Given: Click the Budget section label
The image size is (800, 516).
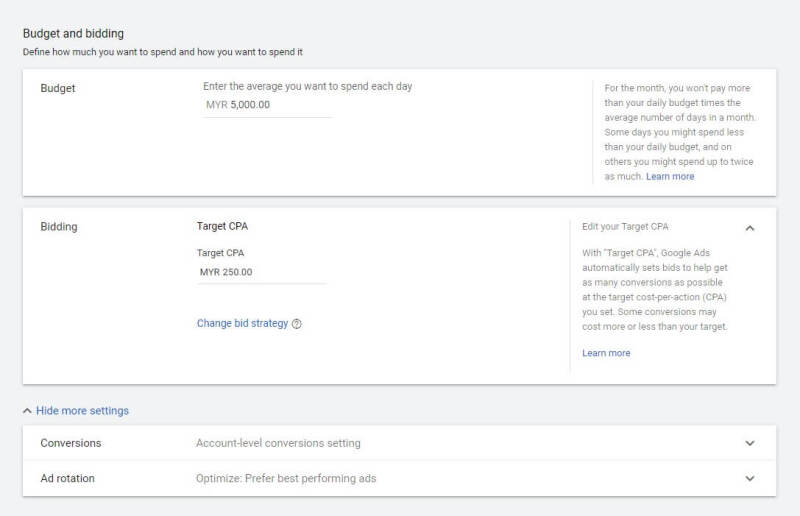Looking at the screenshot, I should 58,88.
